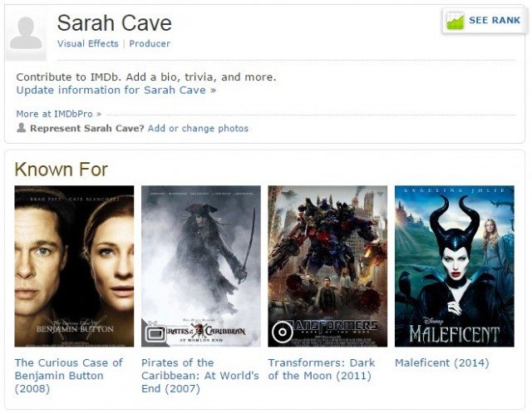Click the Represent Sarah Cave? text

87,128
